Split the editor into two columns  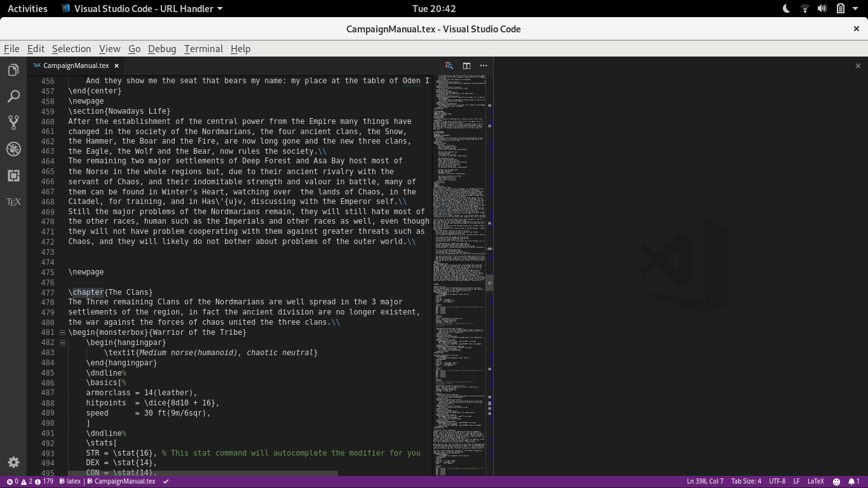click(466, 65)
